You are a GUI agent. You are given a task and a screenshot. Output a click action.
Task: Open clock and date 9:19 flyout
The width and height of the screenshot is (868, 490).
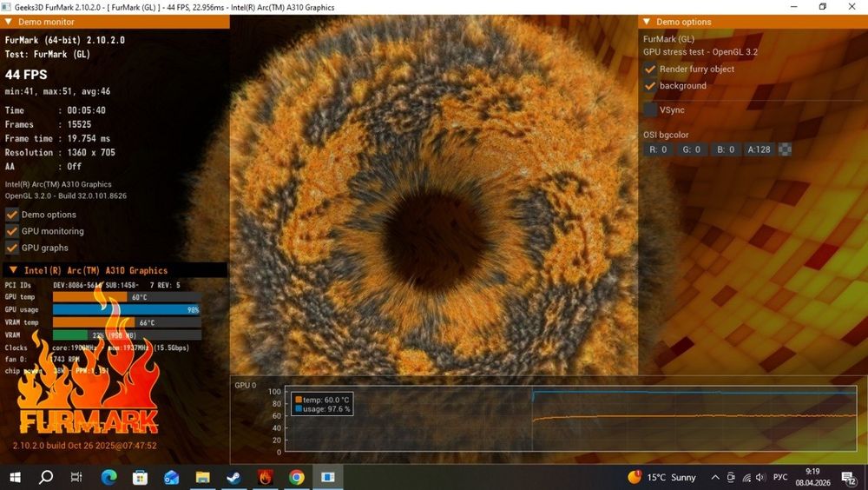pos(812,477)
